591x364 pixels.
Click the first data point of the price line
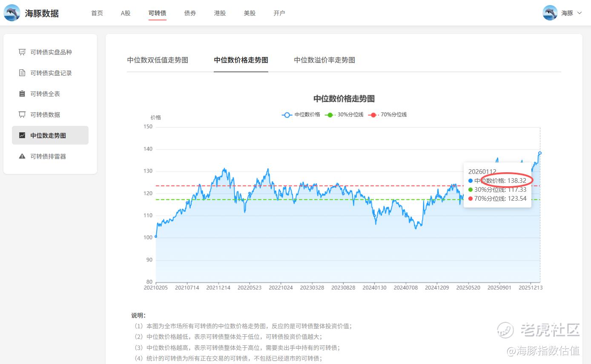[x=156, y=236]
